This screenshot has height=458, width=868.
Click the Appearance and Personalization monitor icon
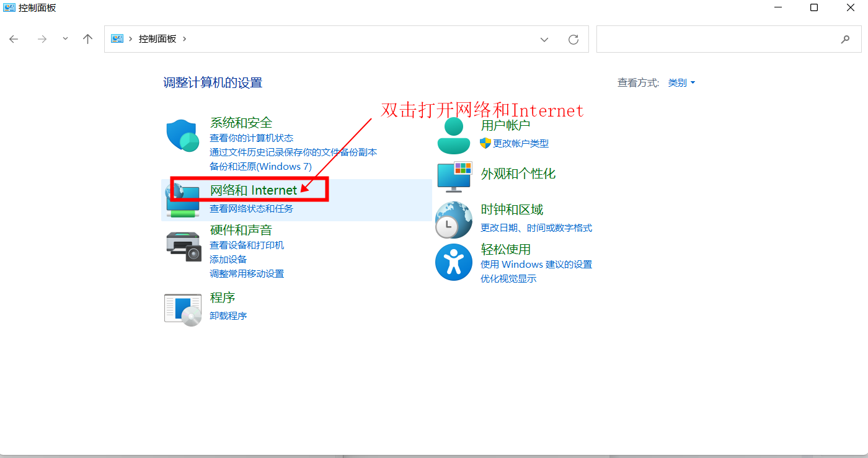pos(454,177)
